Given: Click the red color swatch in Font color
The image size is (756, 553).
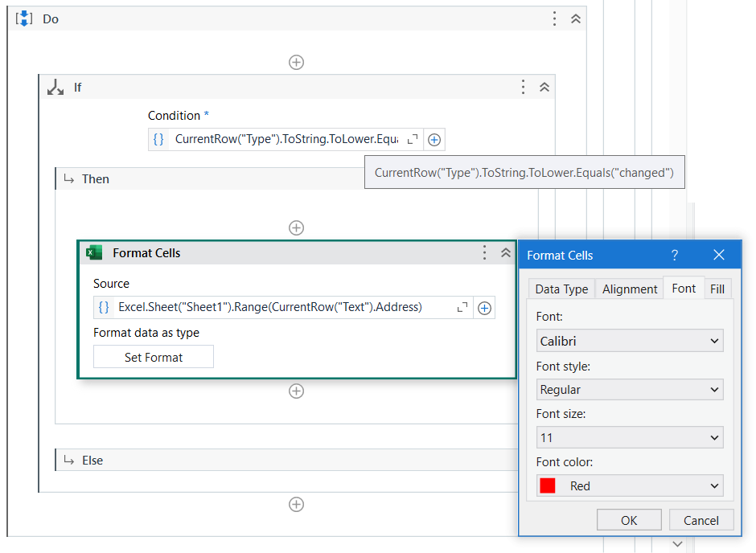Looking at the screenshot, I should (x=549, y=485).
